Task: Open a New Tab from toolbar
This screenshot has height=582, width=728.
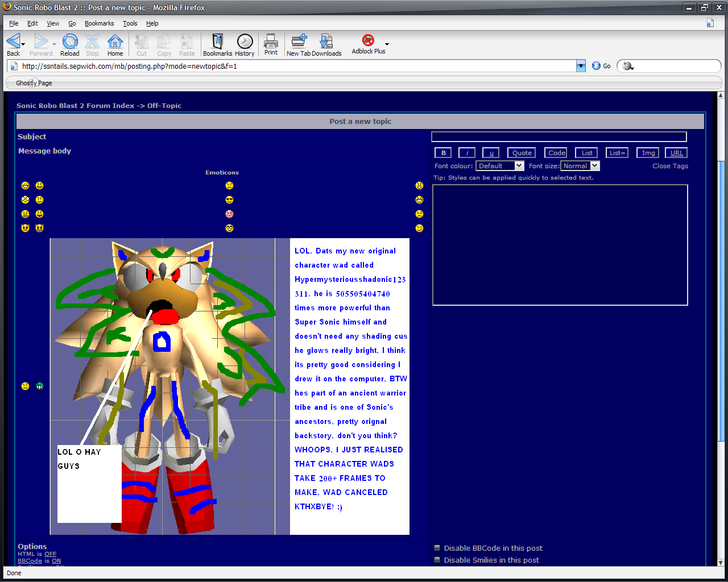Action: pos(299,42)
